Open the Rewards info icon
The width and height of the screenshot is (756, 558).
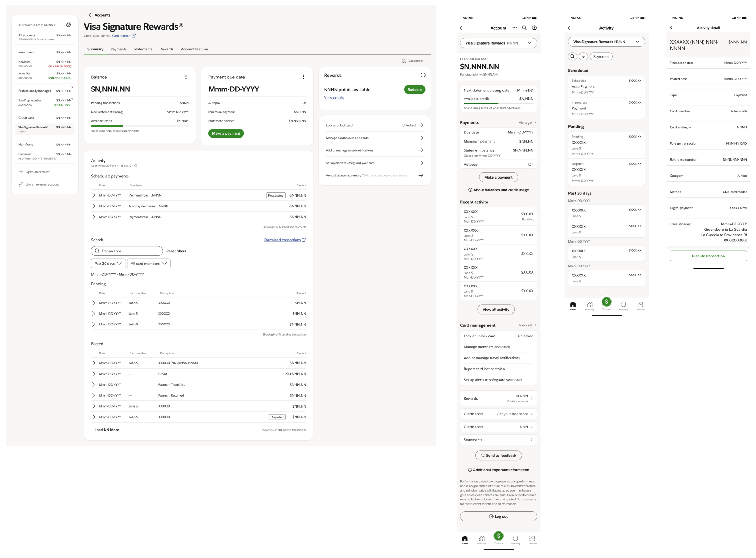pos(423,75)
